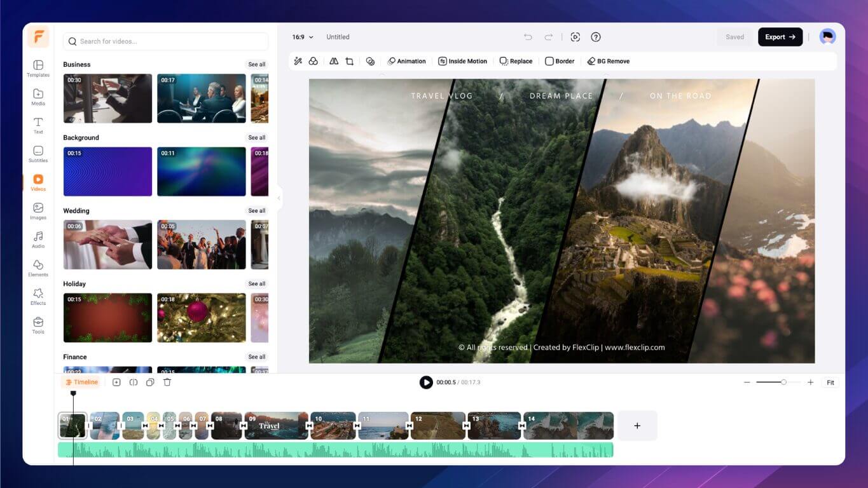Open the 16:9 aspect ratio dropdown
This screenshot has height=488, width=868.
tap(303, 37)
